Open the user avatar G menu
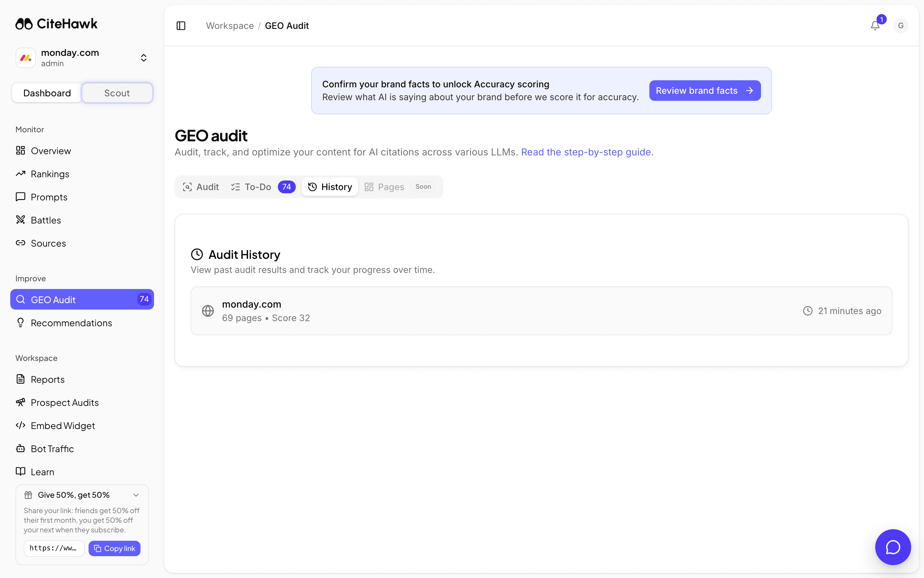This screenshot has width=924, height=578. pos(901,26)
